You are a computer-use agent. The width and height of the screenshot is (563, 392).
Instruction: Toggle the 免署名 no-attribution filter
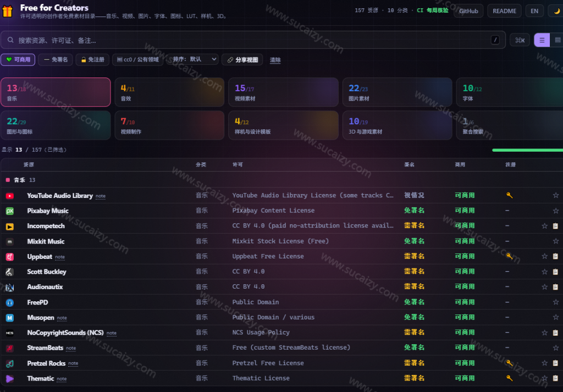(56, 59)
